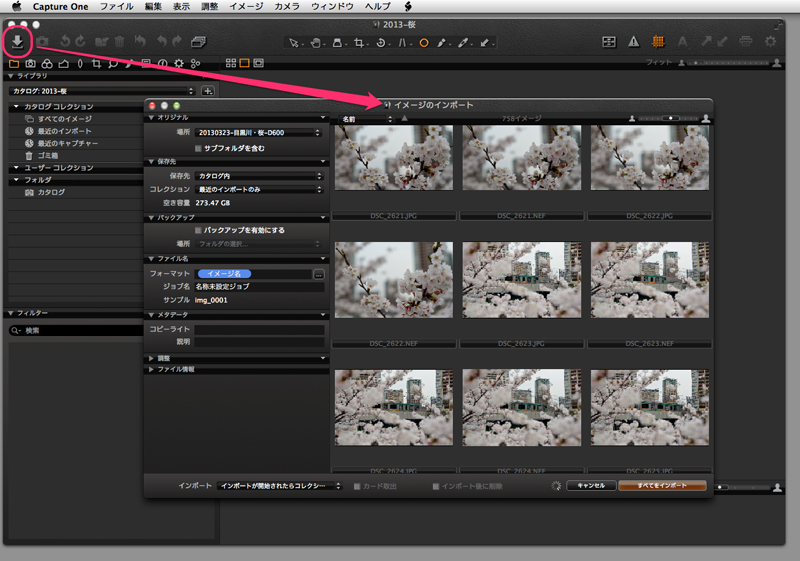Screen dimensions: 800x561
Task: Open the コレクション dropdown in import dialog
Action: click(x=259, y=188)
